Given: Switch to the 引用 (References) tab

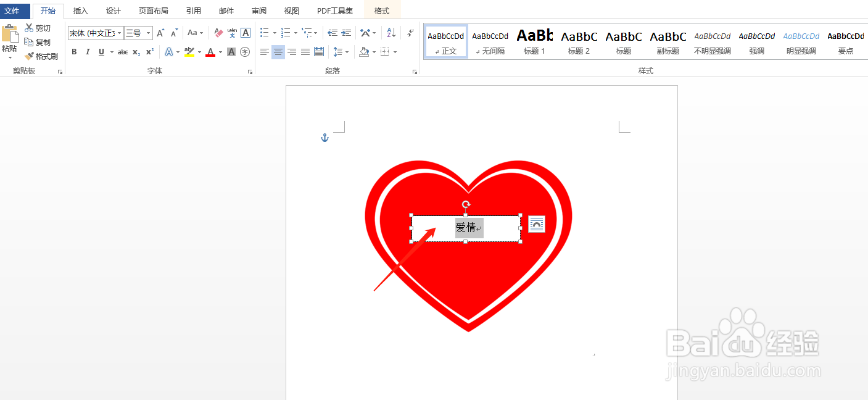Looking at the screenshot, I should click(194, 11).
